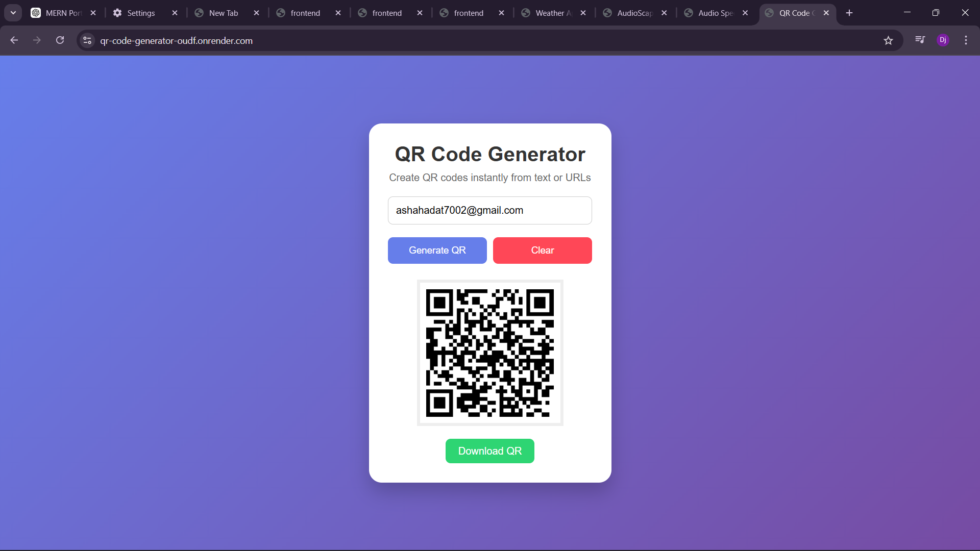Viewport: 980px width, 551px height.
Task: Close the MERN Port tab
Action: pyautogui.click(x=93, y=13)
